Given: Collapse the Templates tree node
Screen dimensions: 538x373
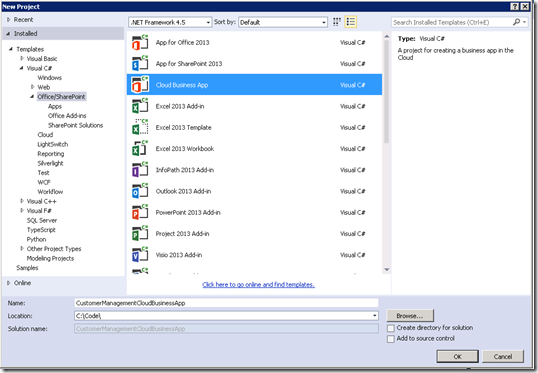Looking at the screenshot, I should coord(11,49).
